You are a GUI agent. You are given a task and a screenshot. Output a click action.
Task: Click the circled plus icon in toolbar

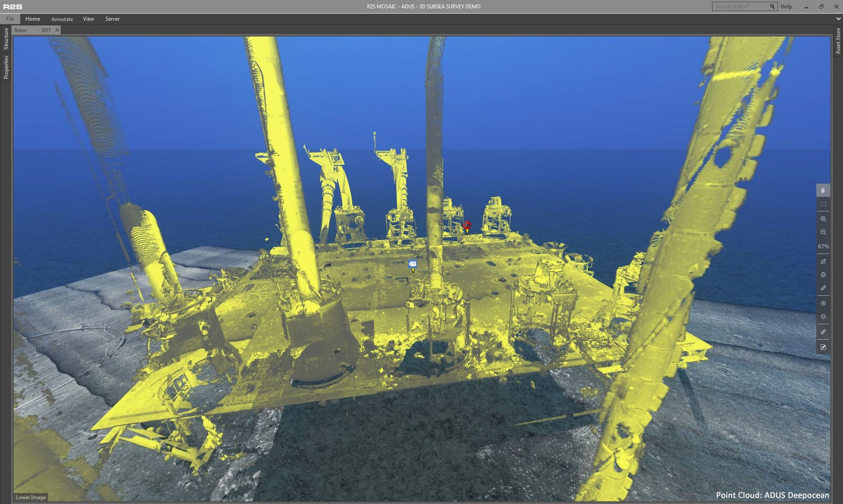pyautogui.click(x=823, y=303)
